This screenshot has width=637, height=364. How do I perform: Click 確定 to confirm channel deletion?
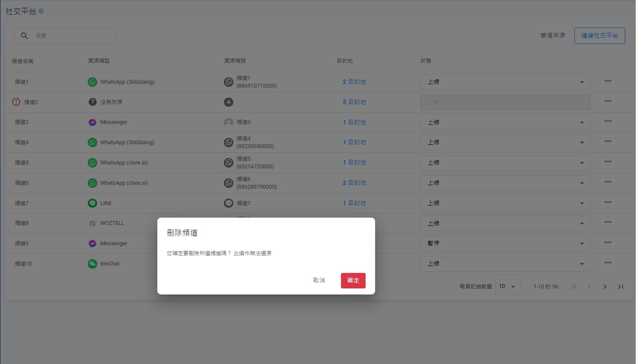click(353, 280)
